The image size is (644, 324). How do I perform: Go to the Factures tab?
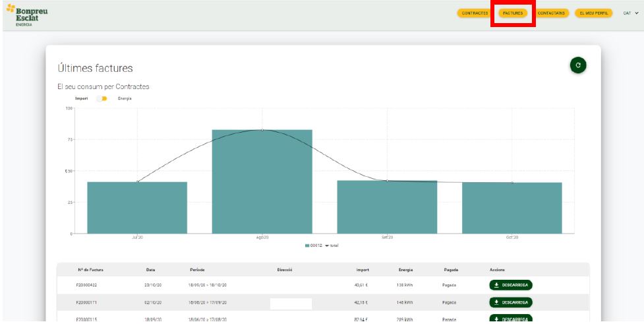512,13
